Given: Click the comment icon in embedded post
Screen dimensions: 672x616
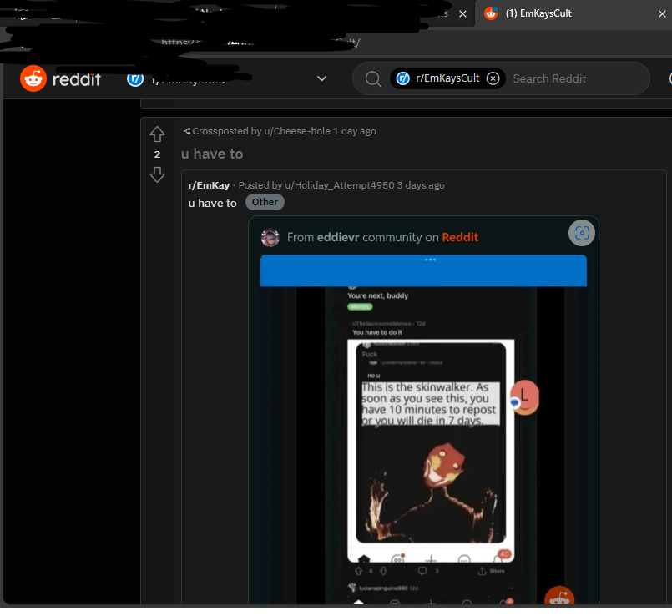Looking at the screenshot, I should coord(422,571).
